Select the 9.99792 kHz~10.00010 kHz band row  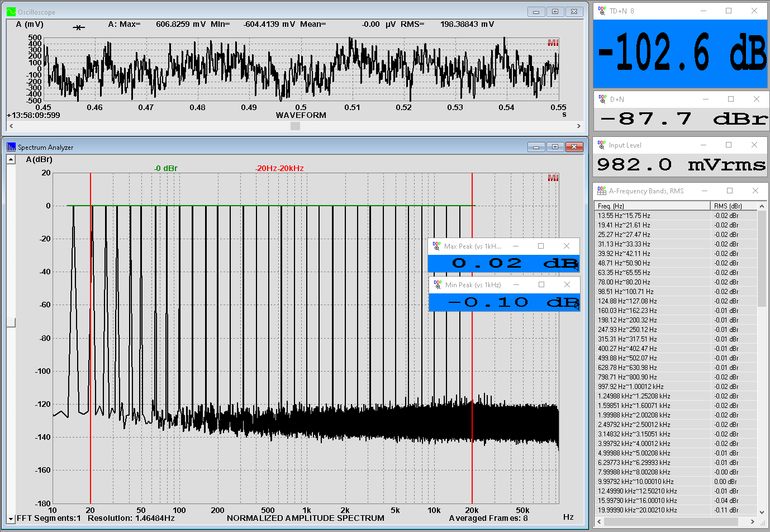point(676,482)
